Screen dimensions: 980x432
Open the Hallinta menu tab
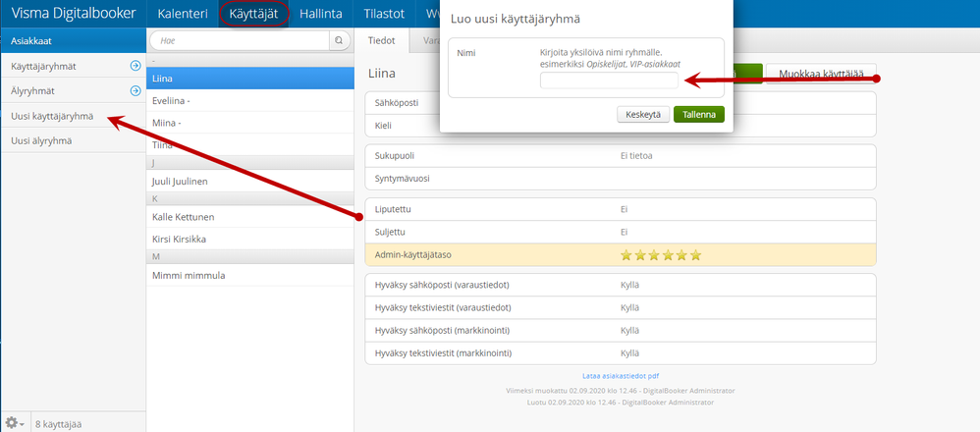coord(321,13)
